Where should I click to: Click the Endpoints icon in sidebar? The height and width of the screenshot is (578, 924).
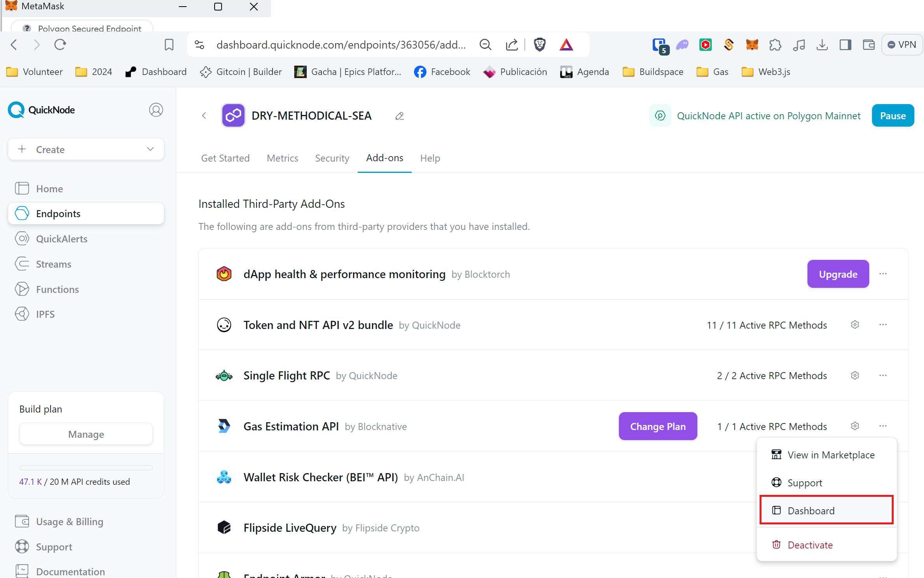click(x=23, y=214)
